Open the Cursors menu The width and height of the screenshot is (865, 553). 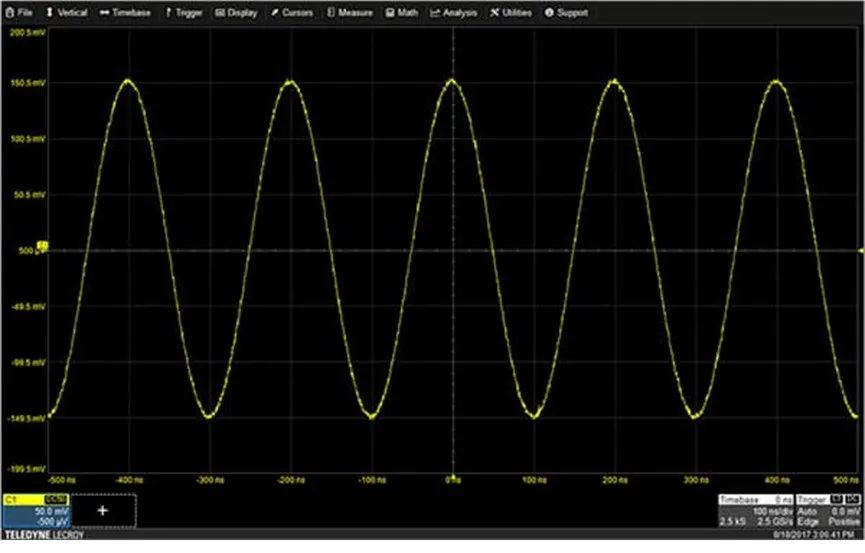pos(291,13)
